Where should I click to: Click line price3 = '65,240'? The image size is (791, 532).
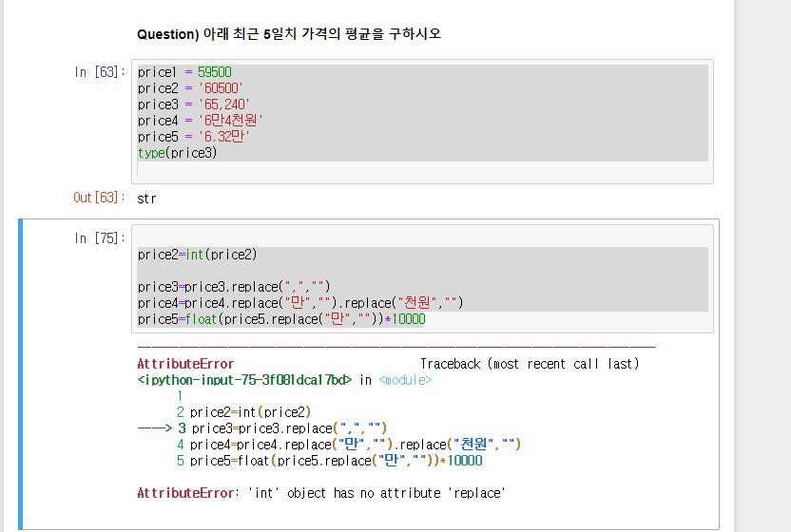[194, 104]
